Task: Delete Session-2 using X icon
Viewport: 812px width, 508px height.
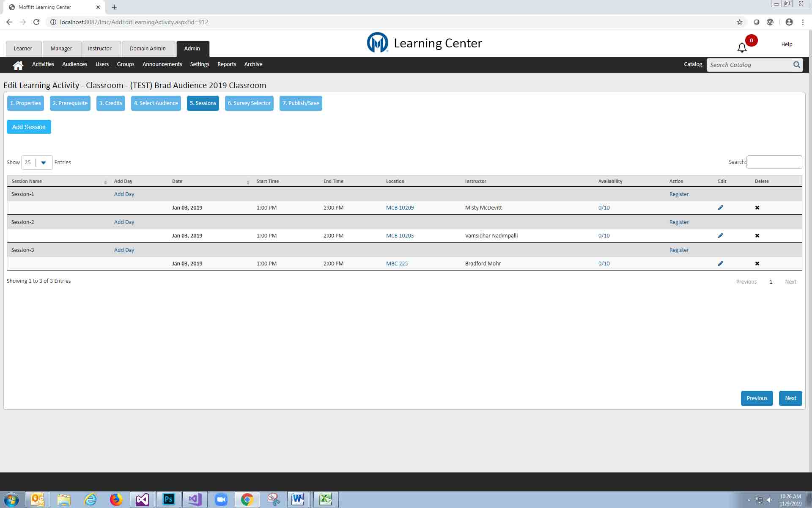Action: click(x=757, y=235)
